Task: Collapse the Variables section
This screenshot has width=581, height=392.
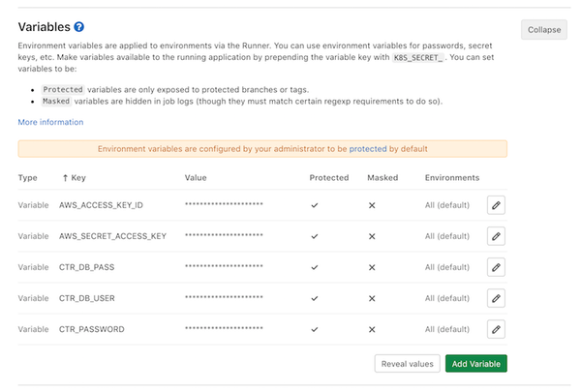Action: 543,30
